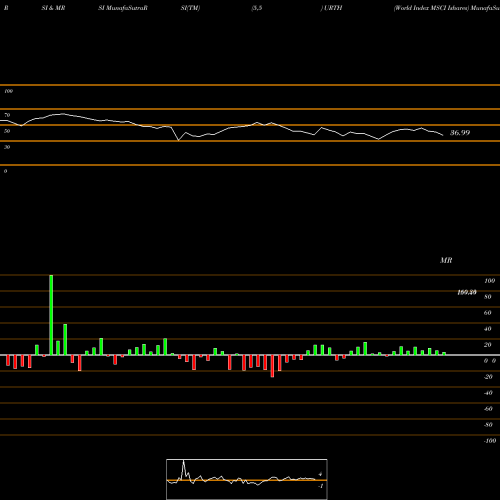The image size is (500, 500).
Task: Click the -100 label on MR axis
Action: pos(490,441)
